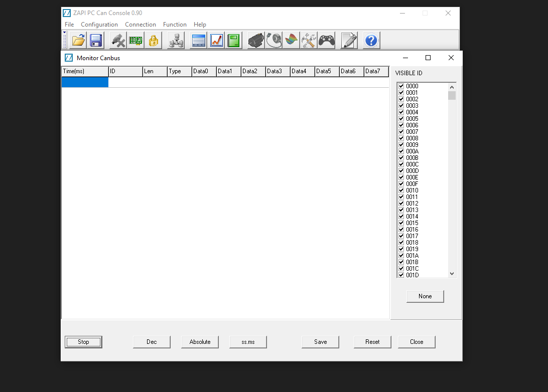
Task: Click the encoder sensor with cable icon
Action: 273,41
